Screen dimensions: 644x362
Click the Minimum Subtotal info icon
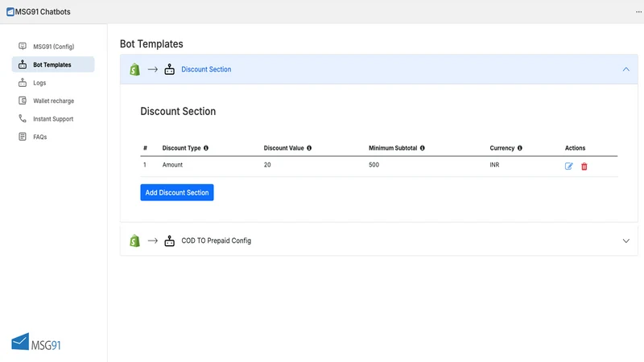[422, 148]
